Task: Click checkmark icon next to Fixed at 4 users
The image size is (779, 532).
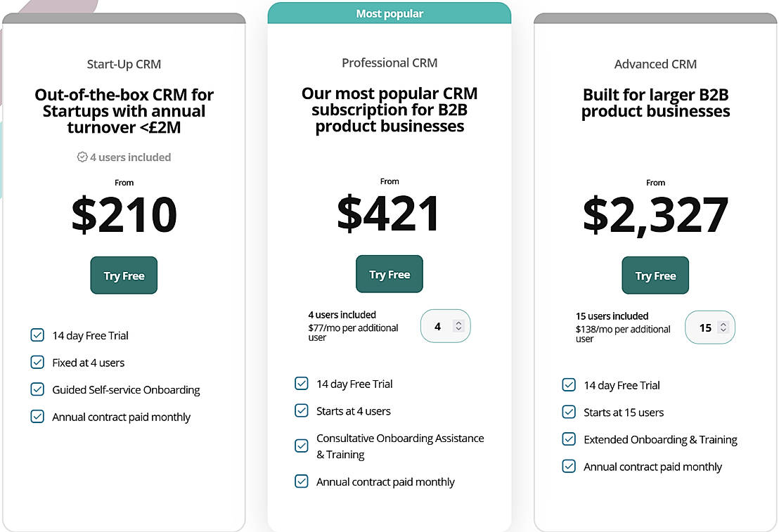Action: [x=37, y=363]
